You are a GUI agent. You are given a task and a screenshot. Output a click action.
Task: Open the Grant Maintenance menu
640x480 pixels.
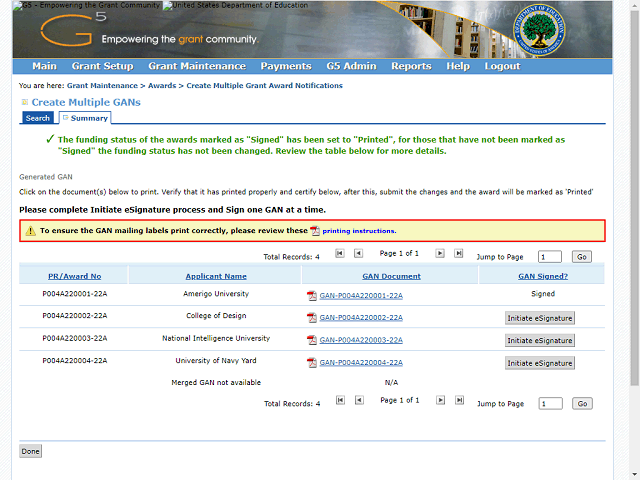coord(196,66)
